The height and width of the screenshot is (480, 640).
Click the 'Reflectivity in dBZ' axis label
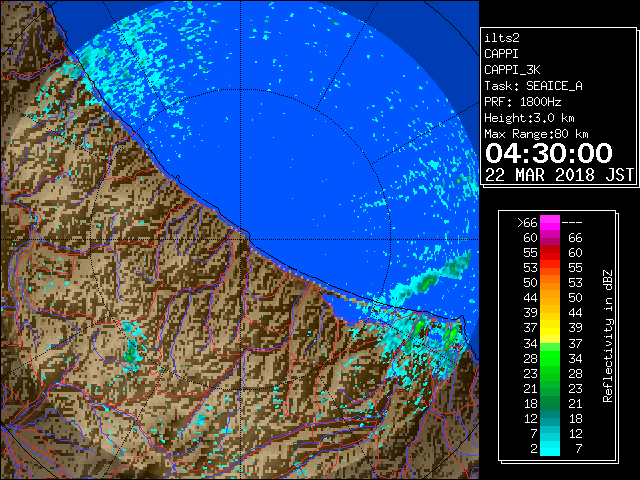pyautogui.click(x=608, y=336)
